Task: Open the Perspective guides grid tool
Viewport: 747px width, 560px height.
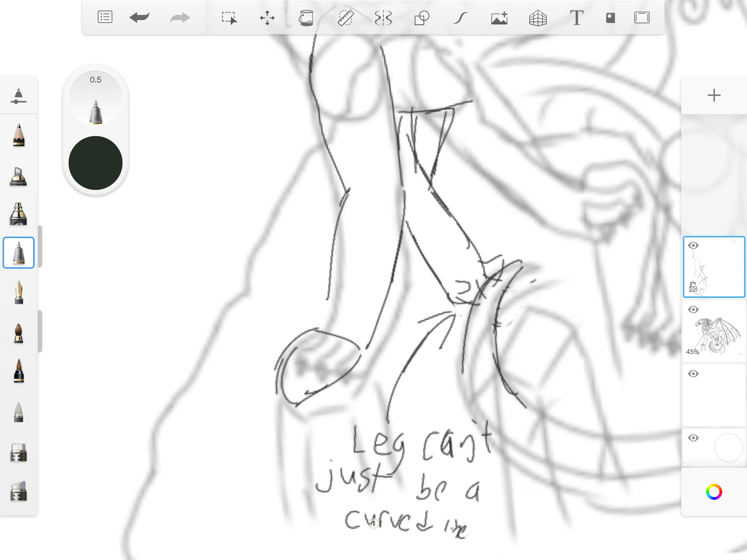Action: click(538, 17)
